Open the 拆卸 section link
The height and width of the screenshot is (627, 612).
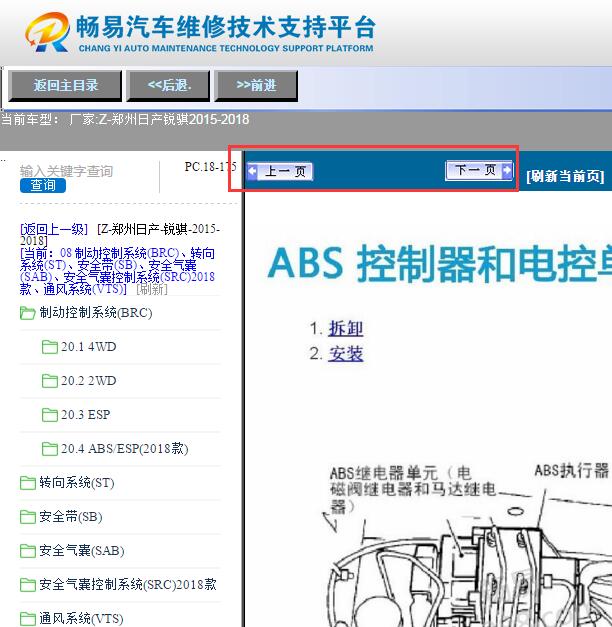(x=346, y=329)
